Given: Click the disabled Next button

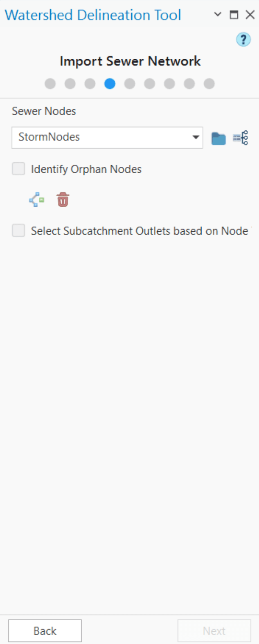Looking at the screenshot, I should [214, 630].
